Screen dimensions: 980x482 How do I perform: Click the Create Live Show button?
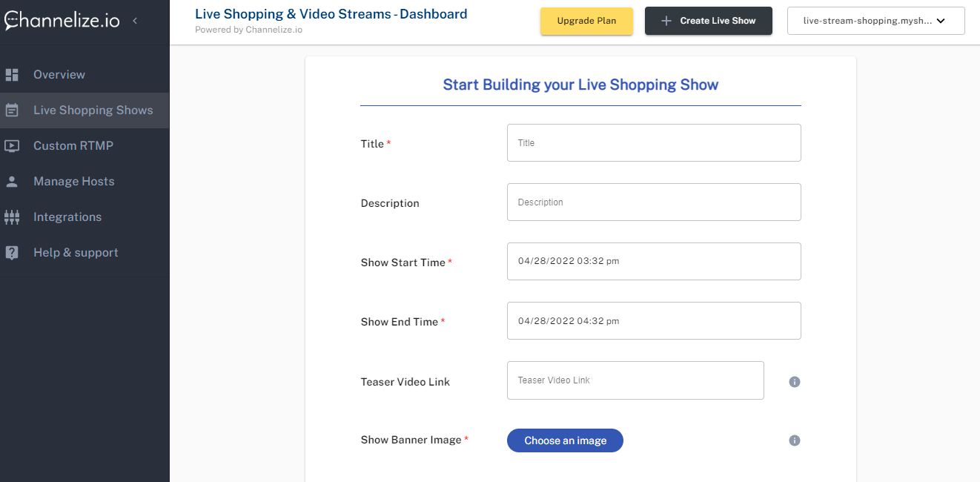(709, 21)
